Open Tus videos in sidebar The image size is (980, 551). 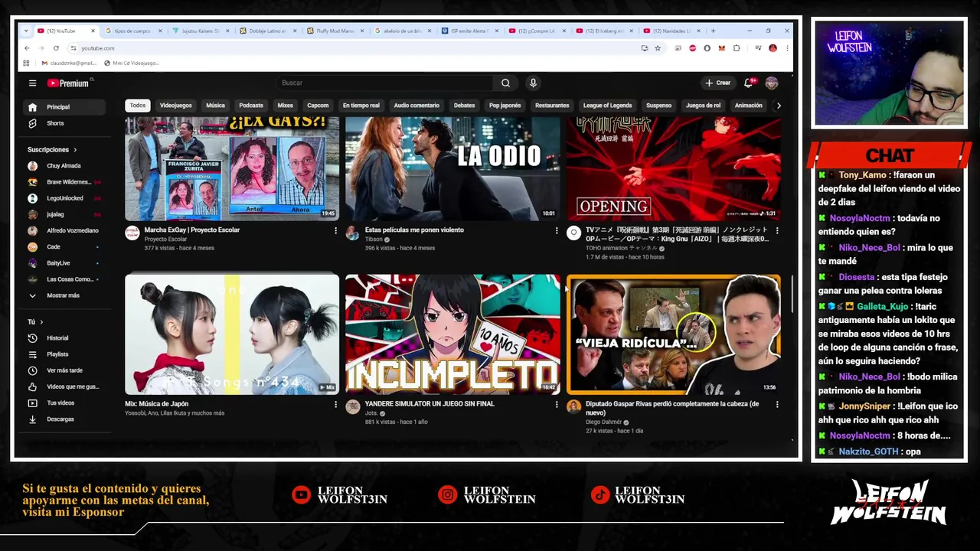tap(63, 403)
